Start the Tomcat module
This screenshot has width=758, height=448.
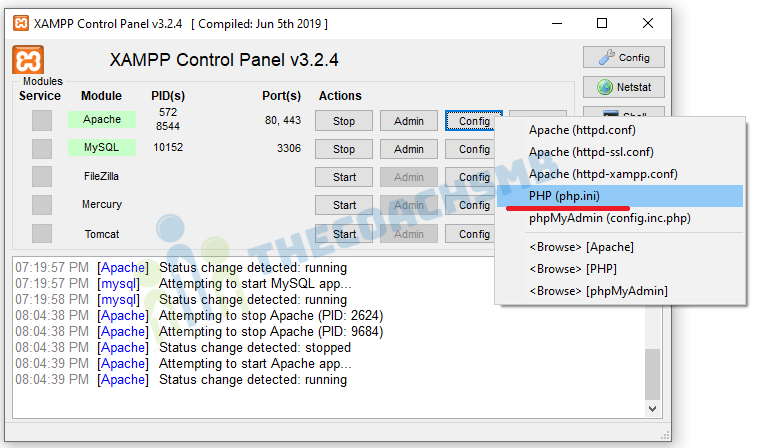coord(344,234)
